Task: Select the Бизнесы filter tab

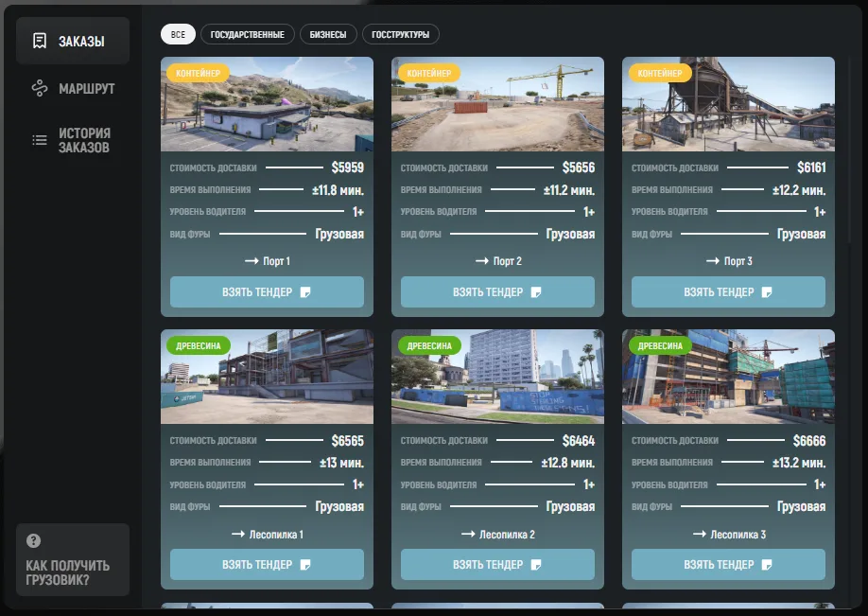Action: click(x=328, y=34)
